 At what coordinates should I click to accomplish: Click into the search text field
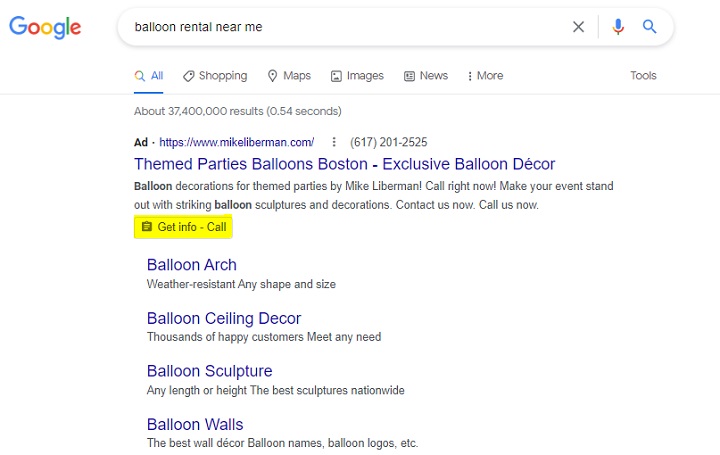(340, 27)
